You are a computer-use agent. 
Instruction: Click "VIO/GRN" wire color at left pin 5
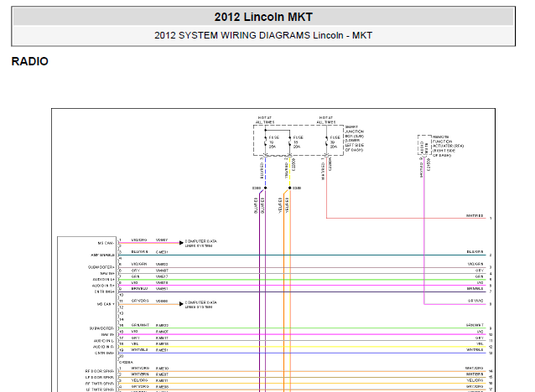coord(139,264)
